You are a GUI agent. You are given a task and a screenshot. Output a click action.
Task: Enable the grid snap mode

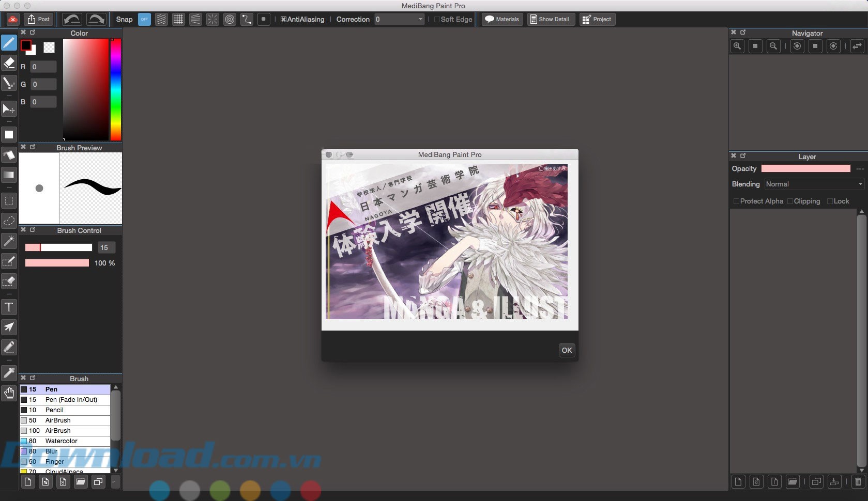pos(178,19)
